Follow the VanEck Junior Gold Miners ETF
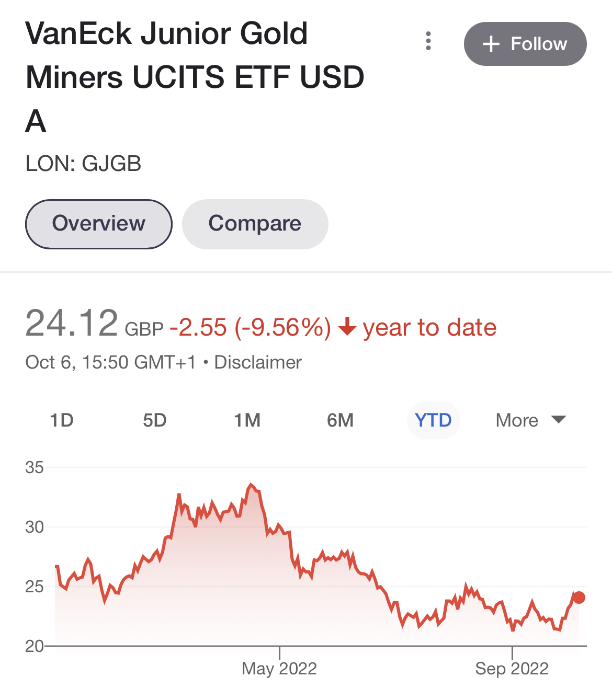This screenshot has width=612, height=700. point(525,44)
